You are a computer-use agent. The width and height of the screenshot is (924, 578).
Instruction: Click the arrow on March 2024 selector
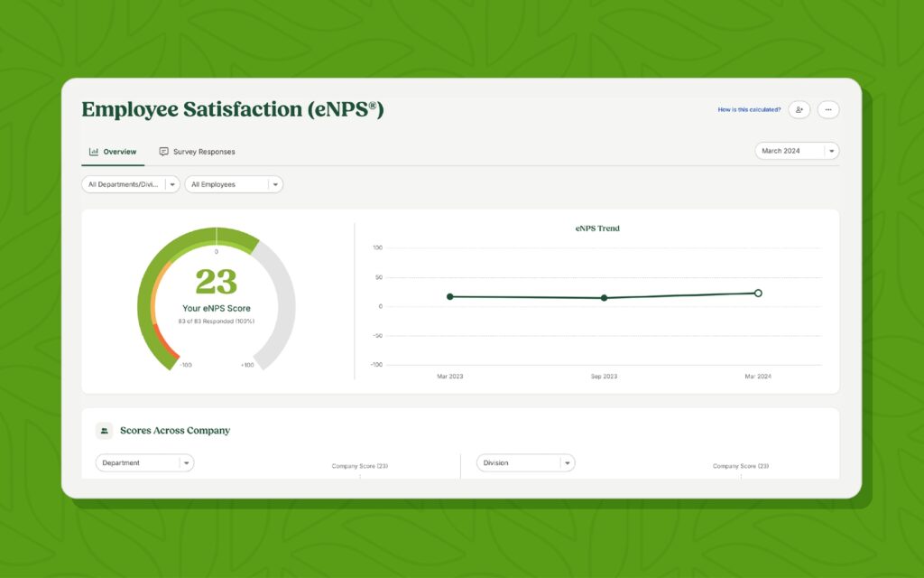point(831,151)
